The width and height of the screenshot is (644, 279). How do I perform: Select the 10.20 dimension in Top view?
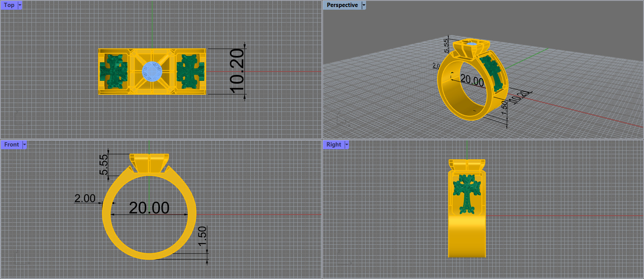(237, 71)
